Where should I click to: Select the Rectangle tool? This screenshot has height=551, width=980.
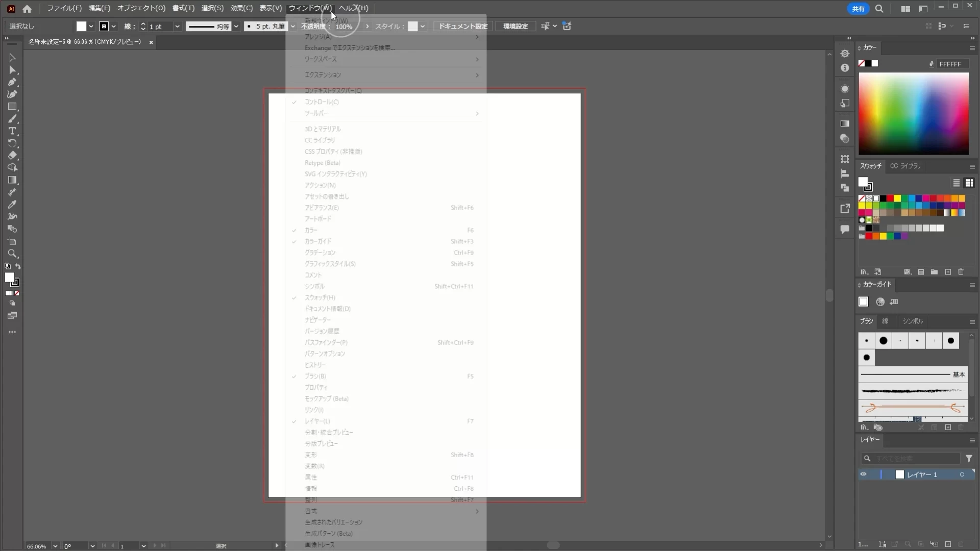click(12, 107)
